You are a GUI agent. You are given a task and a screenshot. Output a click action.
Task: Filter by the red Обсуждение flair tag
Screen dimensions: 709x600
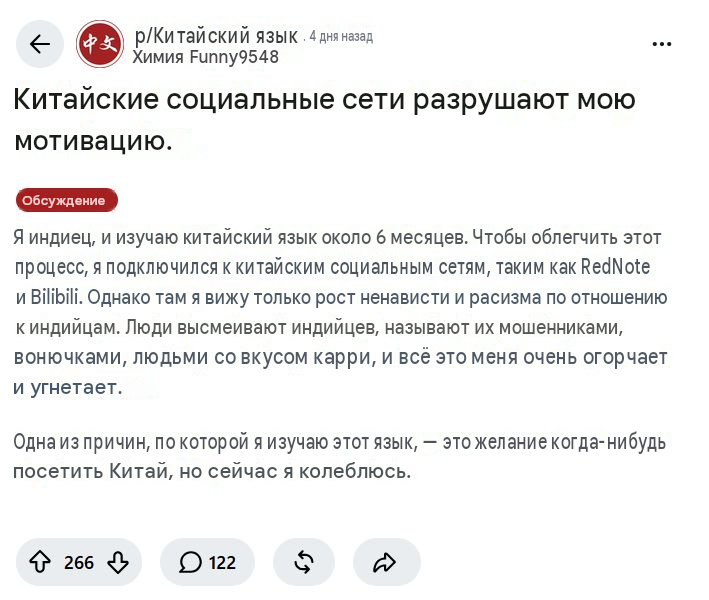pos(67,200)
